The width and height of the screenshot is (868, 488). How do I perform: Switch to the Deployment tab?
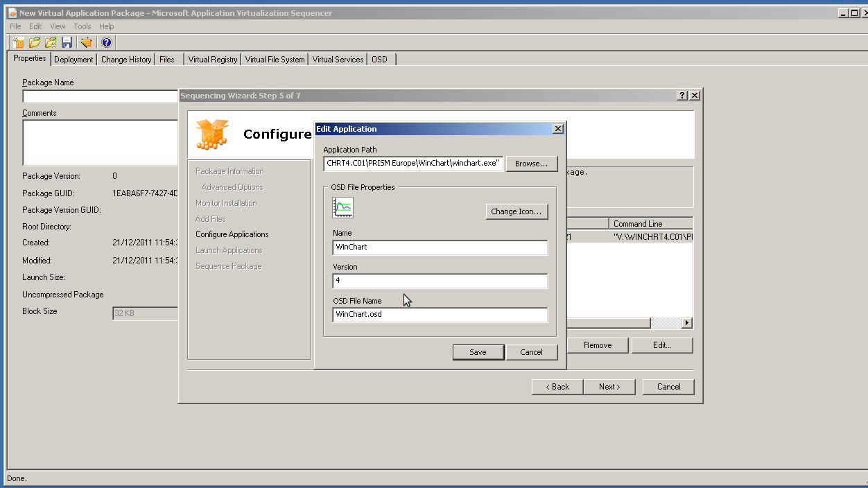pos(73,60)
